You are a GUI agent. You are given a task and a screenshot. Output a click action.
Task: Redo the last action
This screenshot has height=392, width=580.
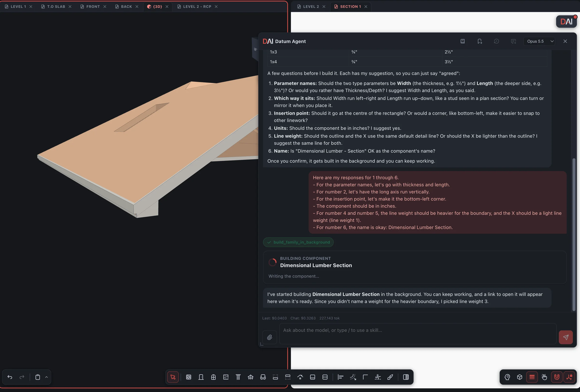22,377
